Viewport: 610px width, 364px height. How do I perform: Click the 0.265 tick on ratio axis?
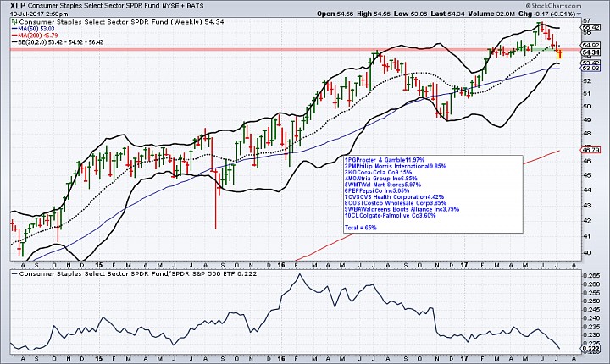pos(591,276)
